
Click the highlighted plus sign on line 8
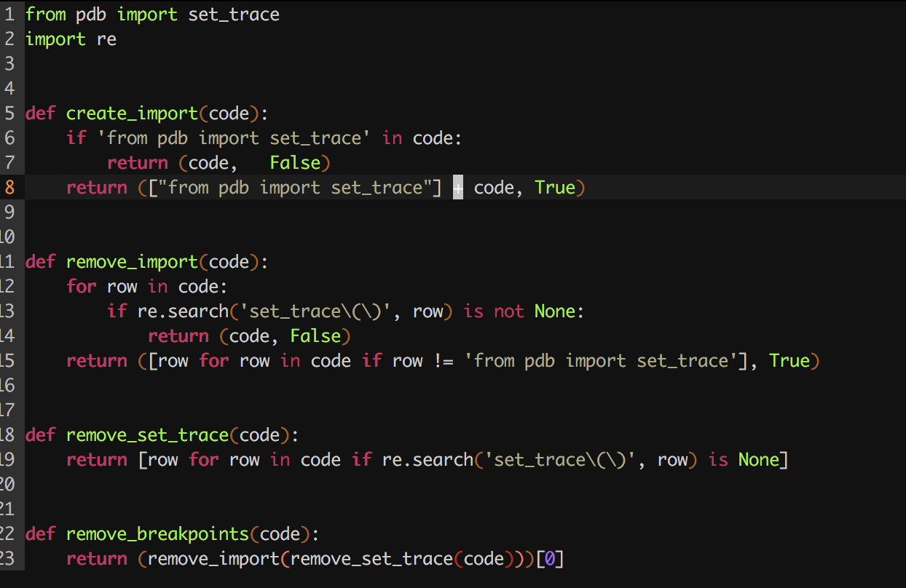(457, 187)
